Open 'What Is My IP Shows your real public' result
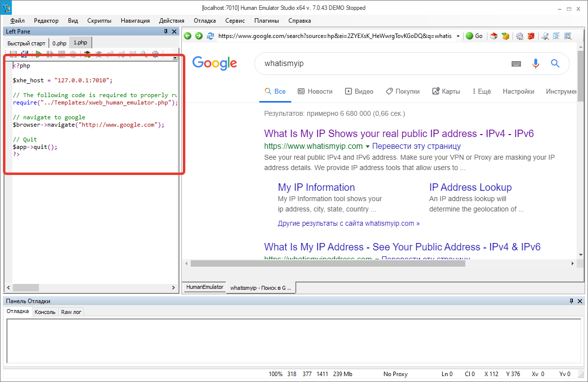The height and width of the screenshot is (382, 588). pyautogui.click(x=399, y=134)
